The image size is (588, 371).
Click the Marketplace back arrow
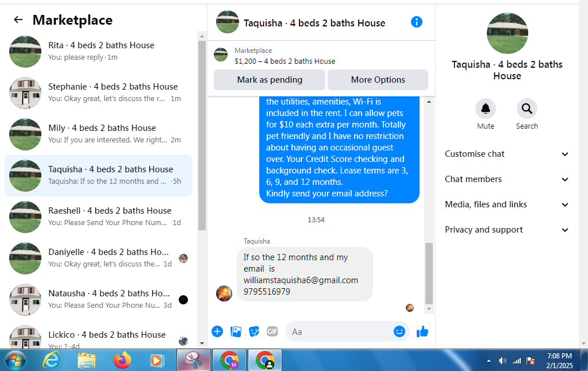point(18,20)
